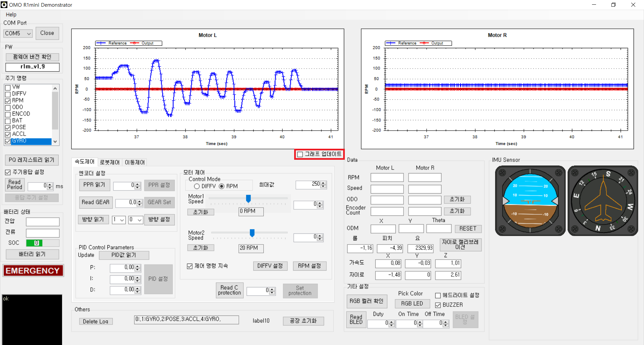This screenshot has width=644, height=345.
Task: Click the 방향 설정 button
Action: tap(159, 219)
